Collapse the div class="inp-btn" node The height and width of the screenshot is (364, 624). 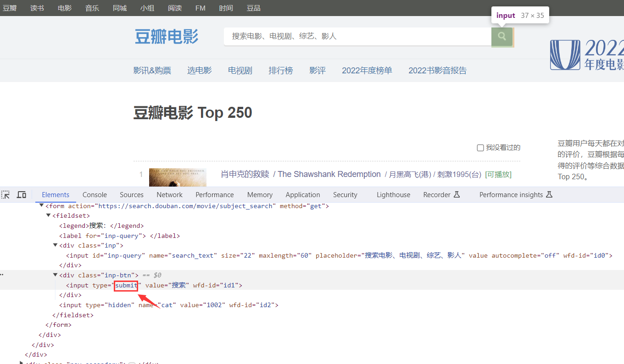[55, 275]
